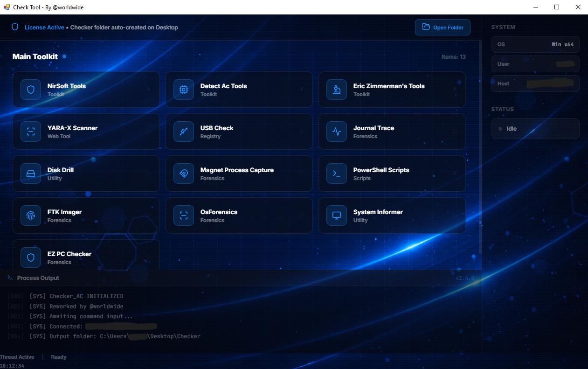Image resolution: width=588 pixels, height=369 pixels.
Task: Click the User field in System panel
Action: tap(535, 64)
